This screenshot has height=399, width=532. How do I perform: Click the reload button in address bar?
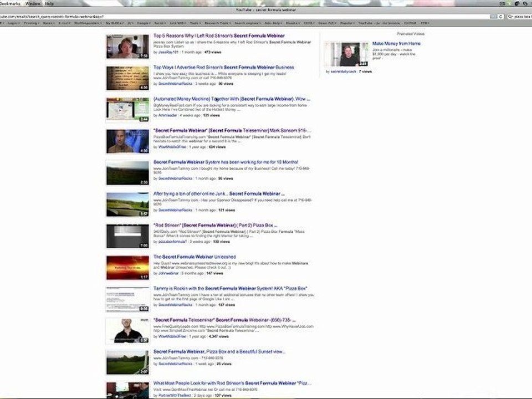500,16
